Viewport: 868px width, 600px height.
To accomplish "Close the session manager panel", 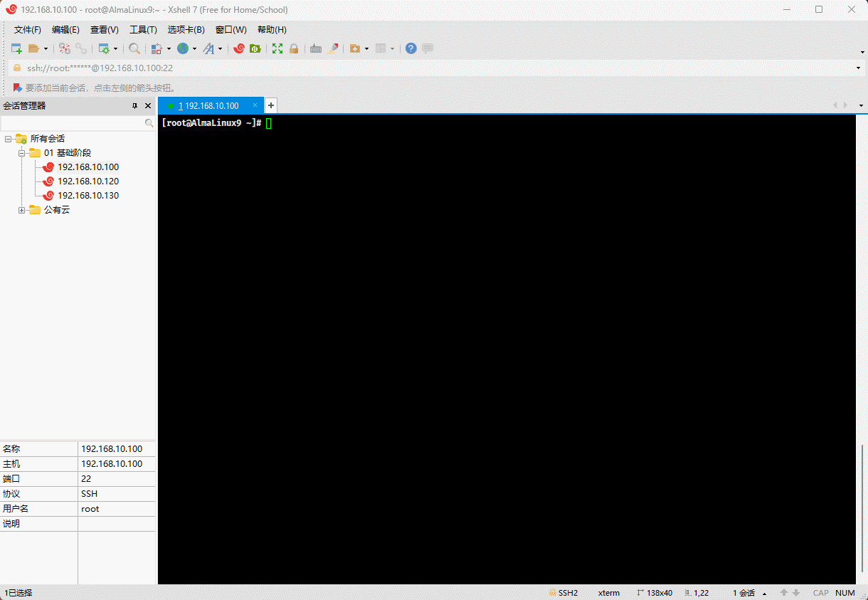I will (x=148, y=105).
